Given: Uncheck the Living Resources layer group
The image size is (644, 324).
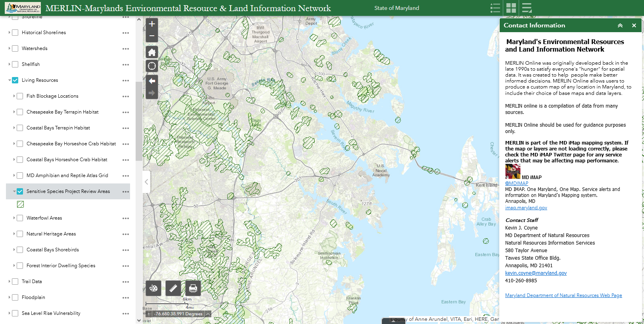Looking at the screenshot, I should point(15,80).
